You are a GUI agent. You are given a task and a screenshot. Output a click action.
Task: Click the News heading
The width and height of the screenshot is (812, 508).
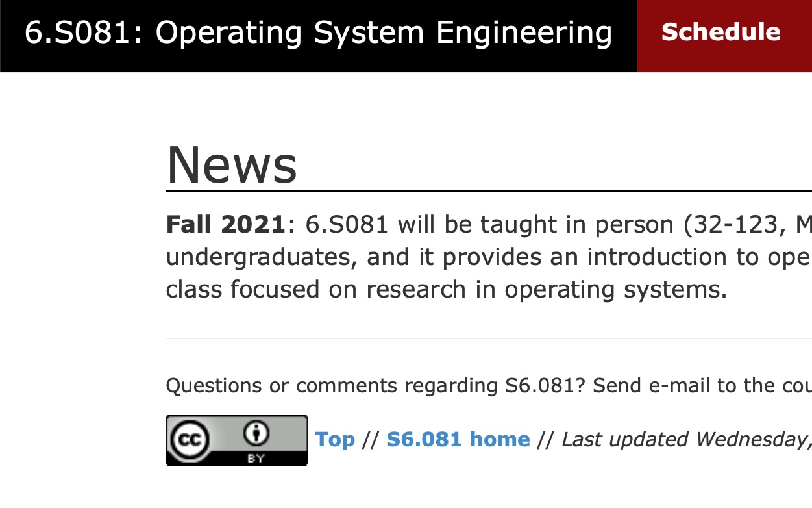232,165
